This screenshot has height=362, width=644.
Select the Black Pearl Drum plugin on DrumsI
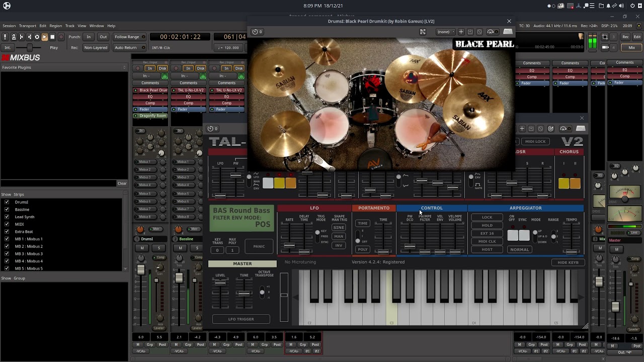pos(150,90)
